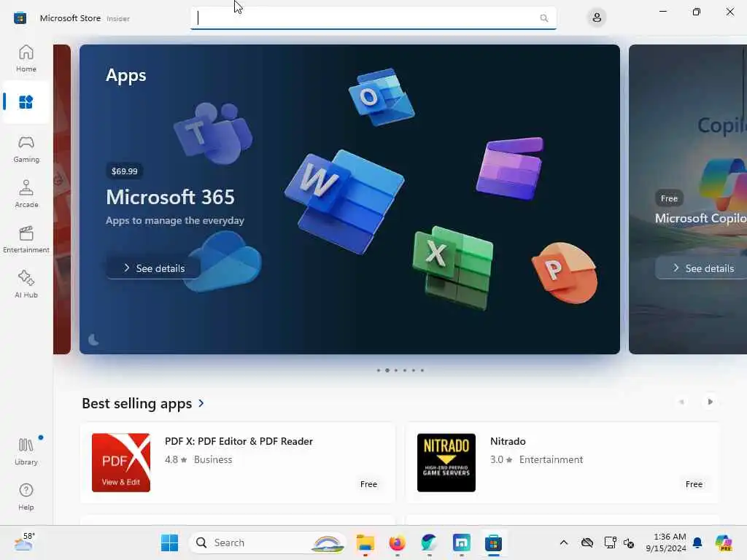This screenshot has width=747, height=560.
Task: Click the muted volume tray icon
Action: tap(629, 542)
